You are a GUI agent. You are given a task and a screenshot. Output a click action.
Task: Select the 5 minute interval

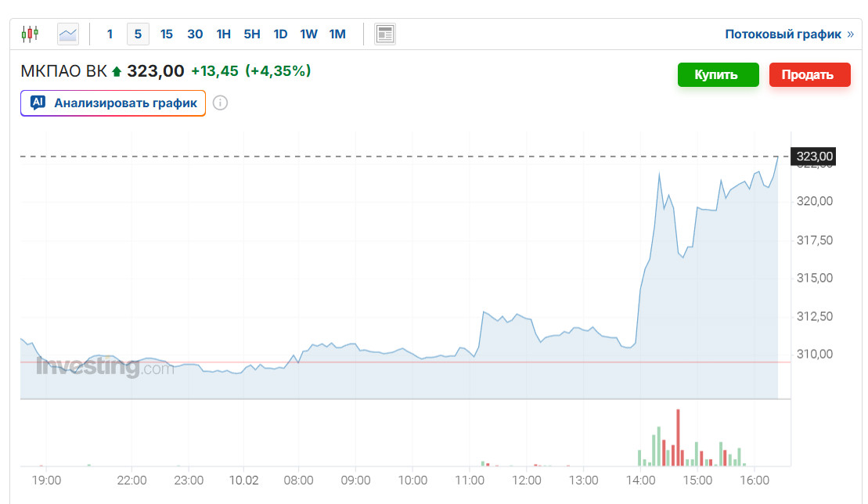[x=138, y=34]
